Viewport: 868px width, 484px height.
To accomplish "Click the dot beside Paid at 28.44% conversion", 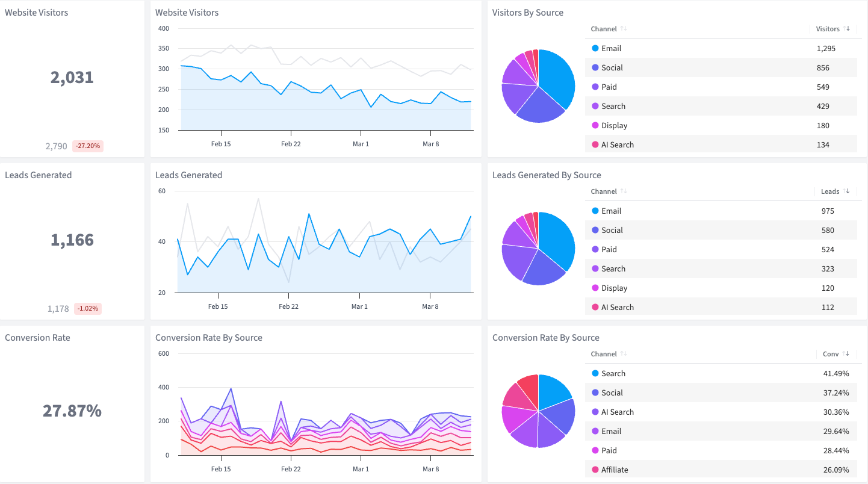I will click(595, 450).
